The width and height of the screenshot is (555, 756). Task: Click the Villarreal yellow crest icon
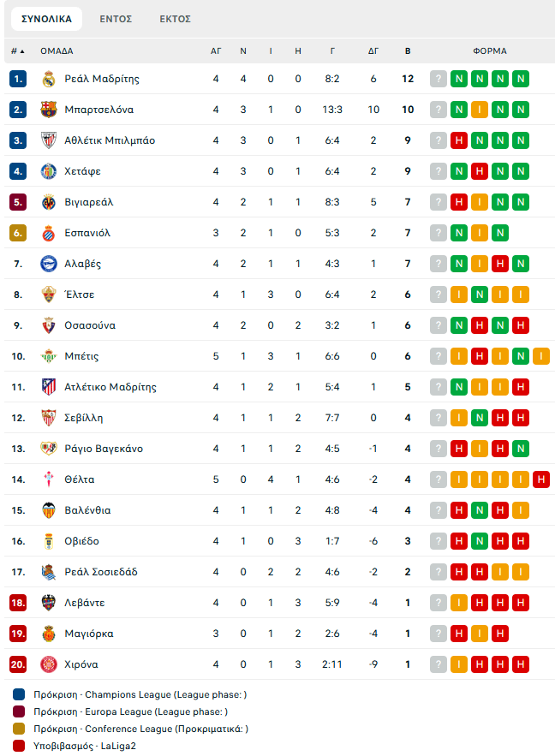pyautogui.click(x=48, y=202)
